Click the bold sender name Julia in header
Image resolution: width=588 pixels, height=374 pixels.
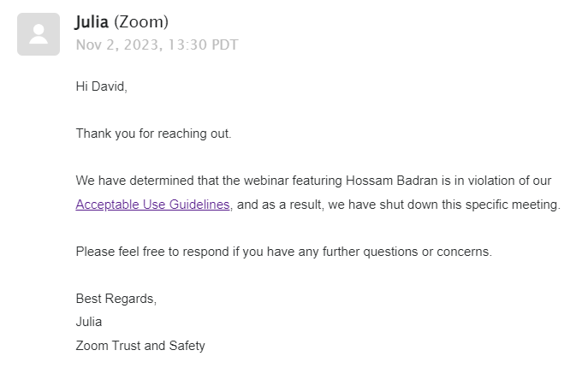(92, 21)
